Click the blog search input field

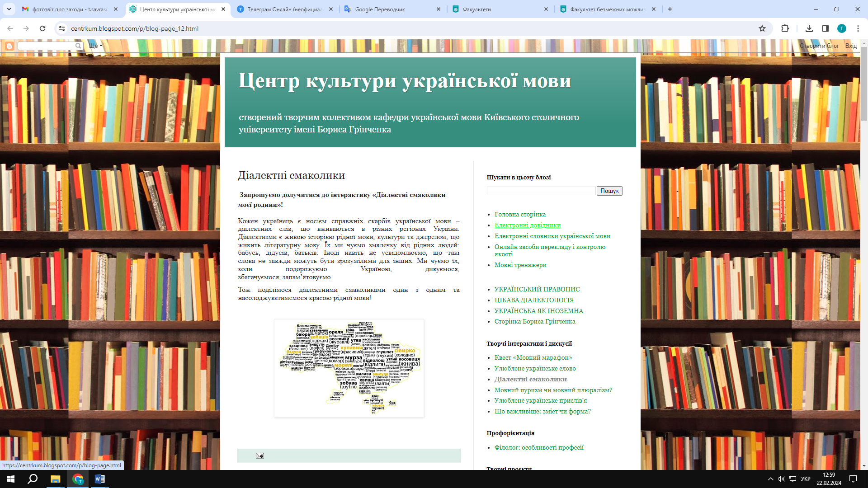tap(541, 191)
